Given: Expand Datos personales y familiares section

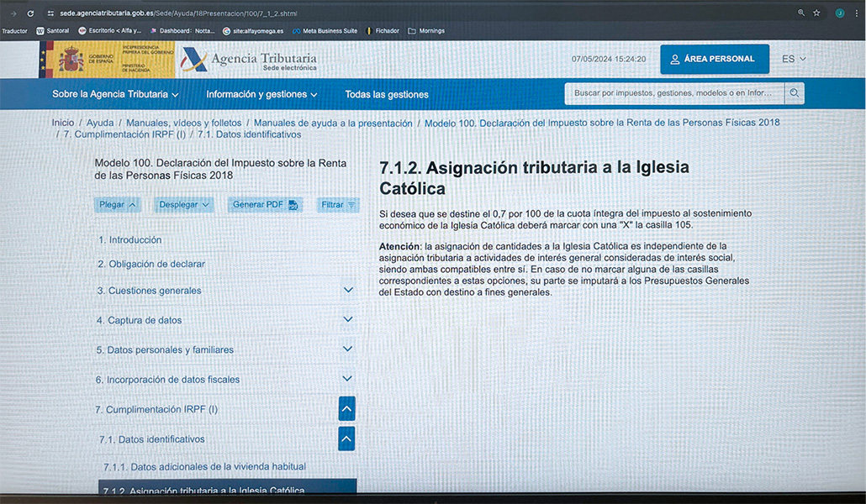Looking at the screenshot, I should pos(347,348).
